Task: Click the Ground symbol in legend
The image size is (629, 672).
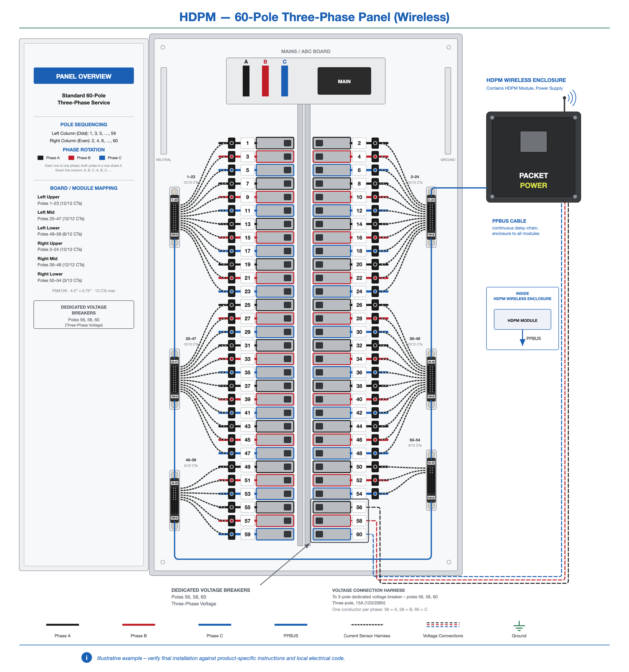Action: tap(519, 626)
